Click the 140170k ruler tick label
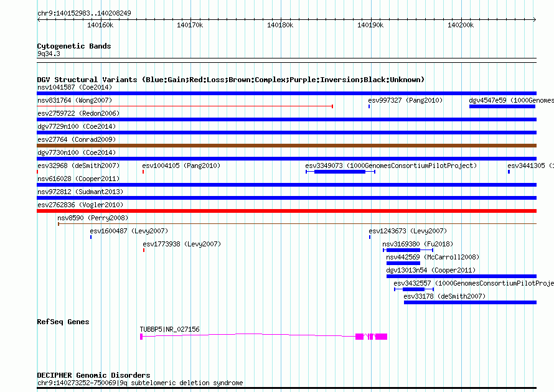This screenshot has width=554, height=392. (190, 25)
